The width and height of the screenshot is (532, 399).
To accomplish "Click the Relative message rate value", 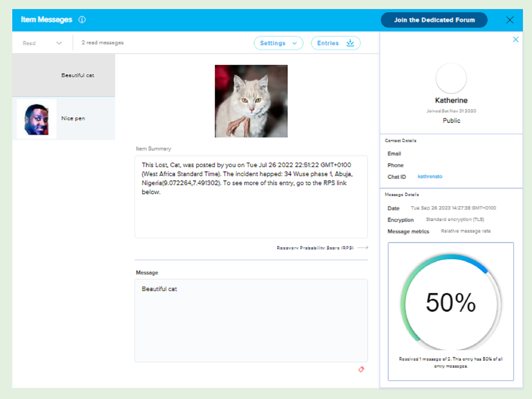I will tap(466, 231).
